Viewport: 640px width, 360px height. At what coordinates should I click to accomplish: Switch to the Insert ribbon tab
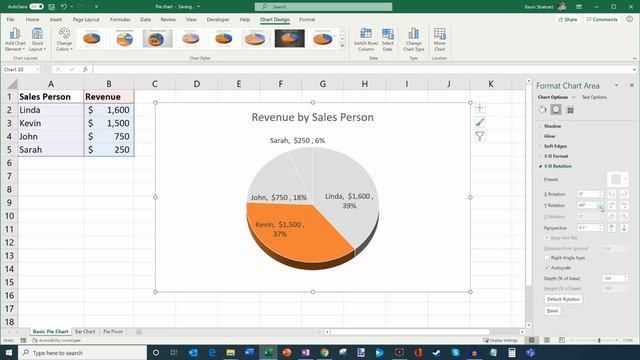pos(56,19)
